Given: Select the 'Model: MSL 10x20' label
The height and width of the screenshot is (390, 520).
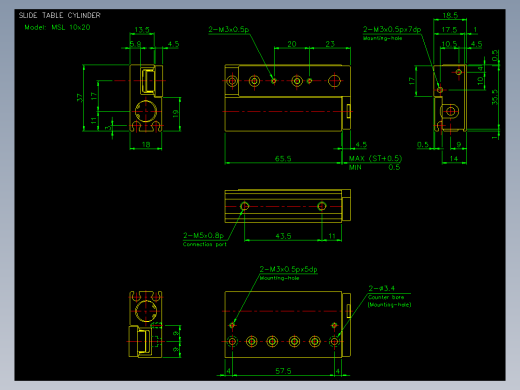Looking at the screenshot, I should click(x=57, y=27).
